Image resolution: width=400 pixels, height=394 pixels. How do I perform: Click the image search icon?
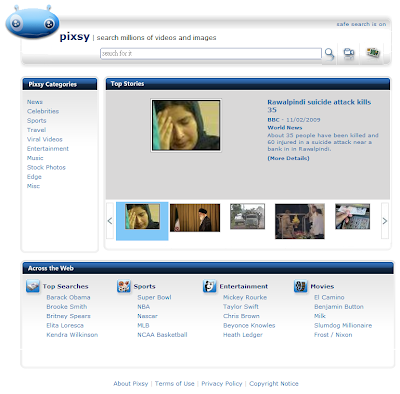pos(373,52)
